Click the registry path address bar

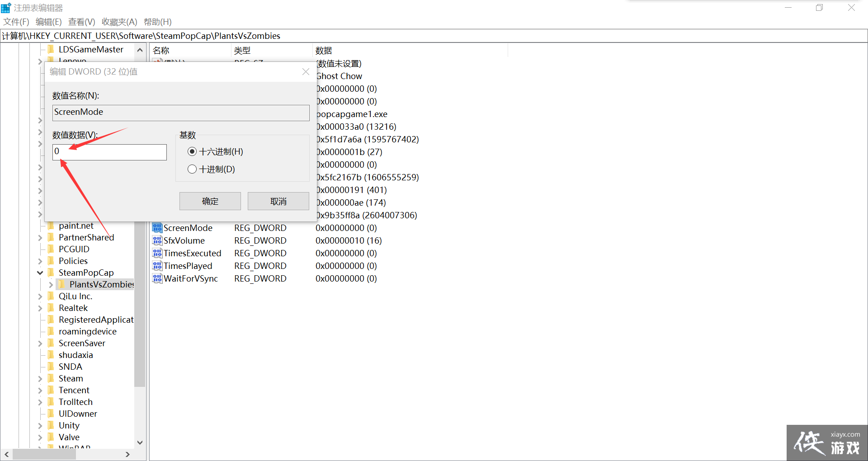(434, 36)
